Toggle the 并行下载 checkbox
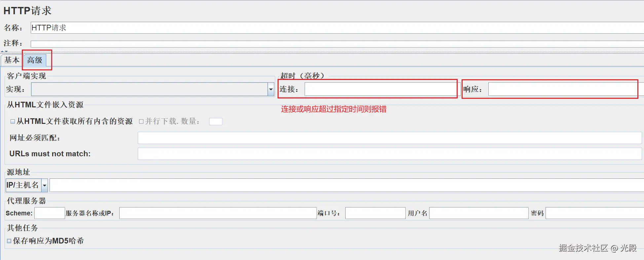644x260 pixels. click(x=141, y=121)
